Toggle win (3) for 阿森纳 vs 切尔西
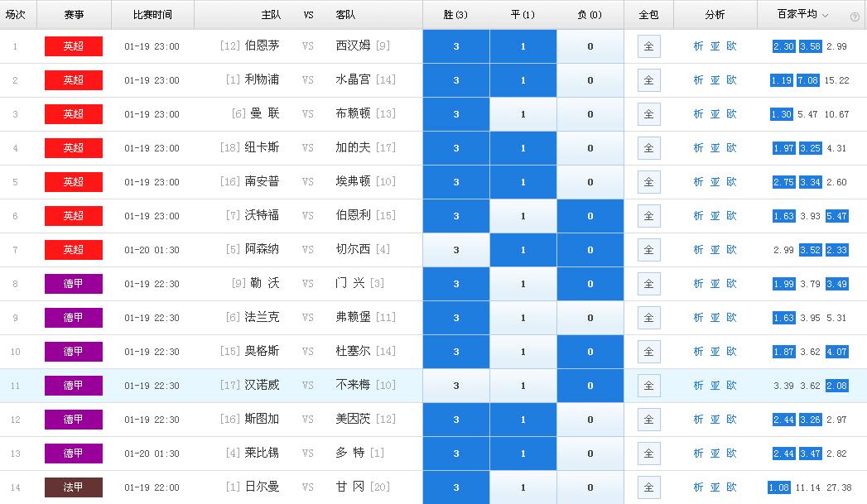 [456, 250]
